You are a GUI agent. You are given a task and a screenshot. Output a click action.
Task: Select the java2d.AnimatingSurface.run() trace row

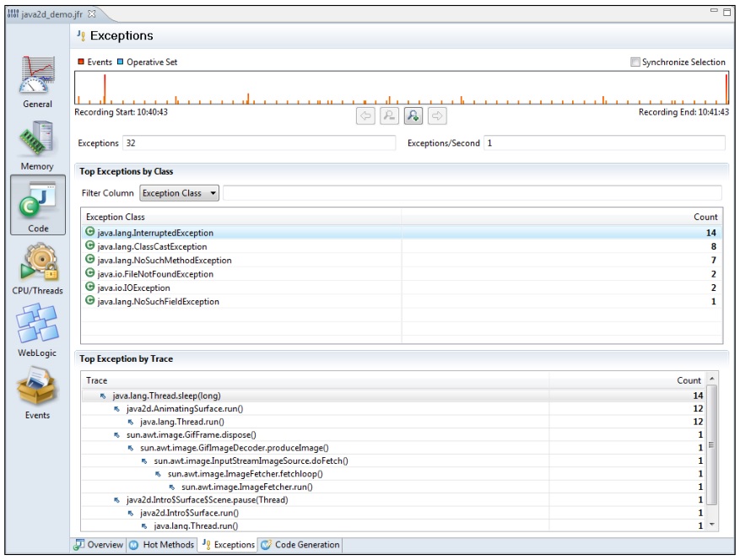(394, 409)
